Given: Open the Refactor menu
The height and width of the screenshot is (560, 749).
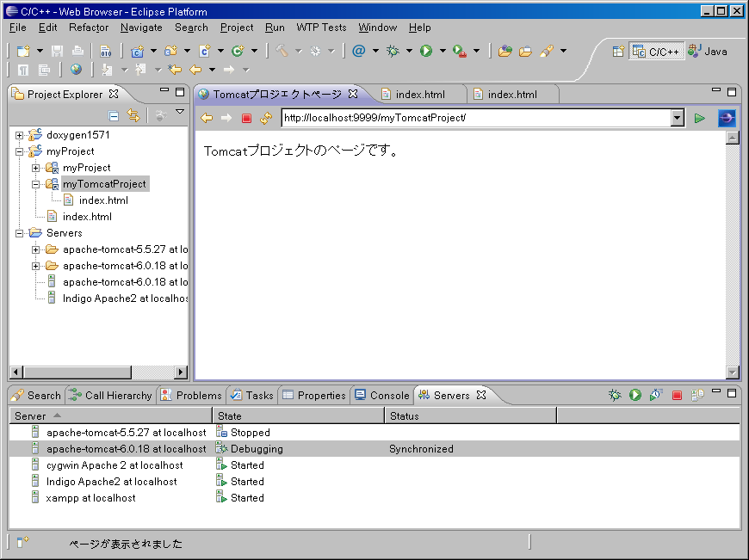Looking at the screenshot, I should pyautogui.click(x=89, y=28).
